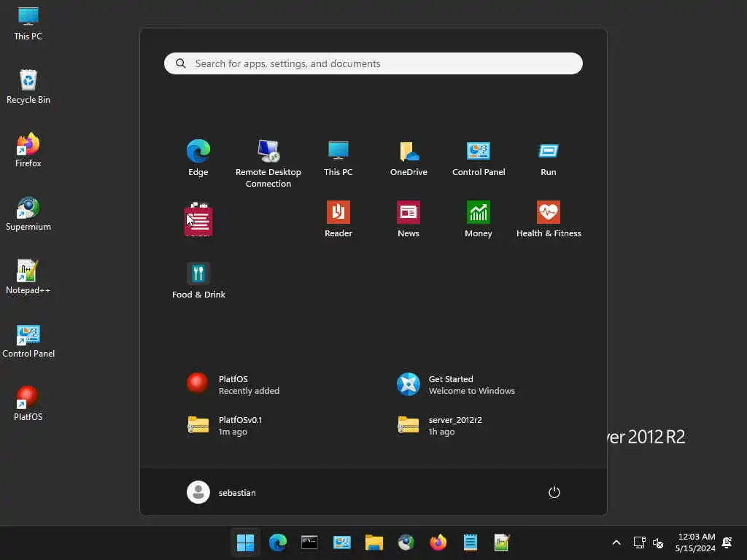This screenshot has height=560, width=747.
Task: Click the power button in Start menu
Action: 554,492
